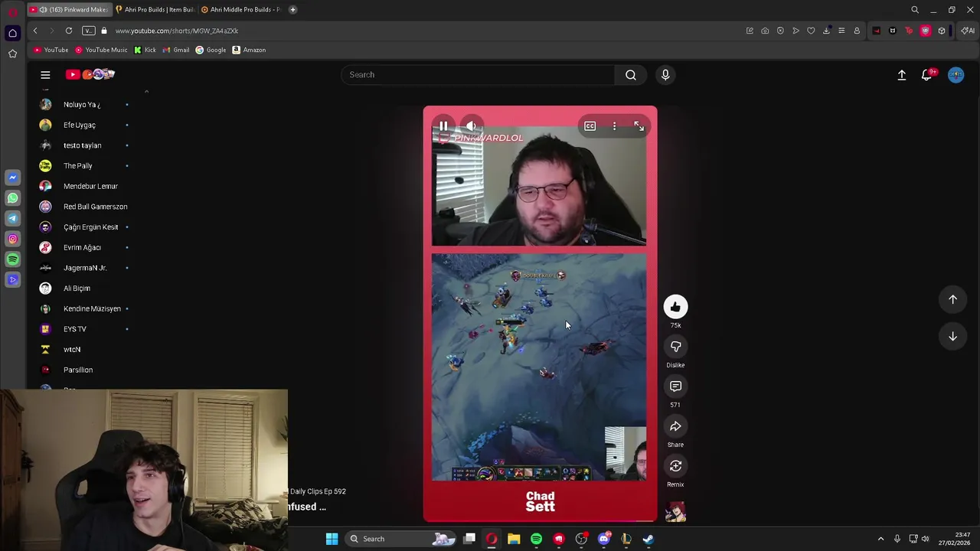The height and width of the screenshot is (551, 980).
Task: Open YouTube Music bookmark
Action: point(101,50)
